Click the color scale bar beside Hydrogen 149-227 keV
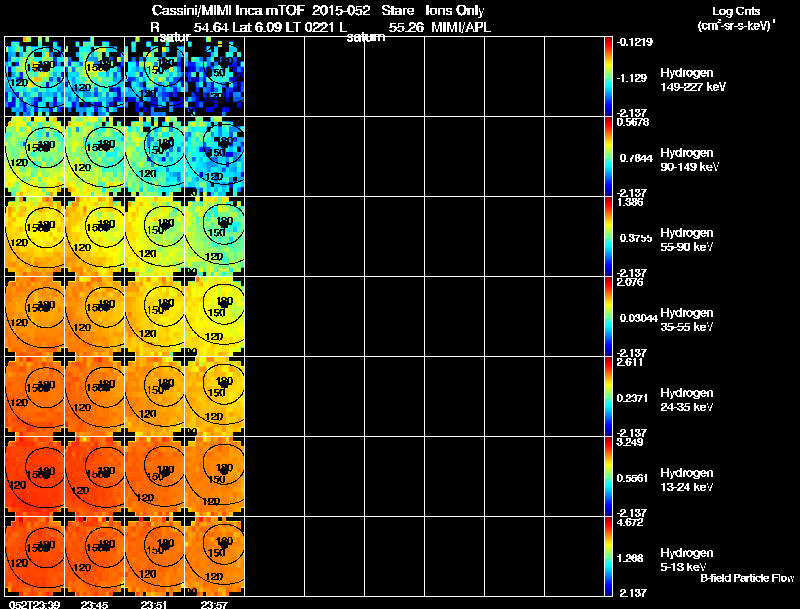The width and height of the screenshot is (800, 609). pyautogui.click(x=608, y=76)
